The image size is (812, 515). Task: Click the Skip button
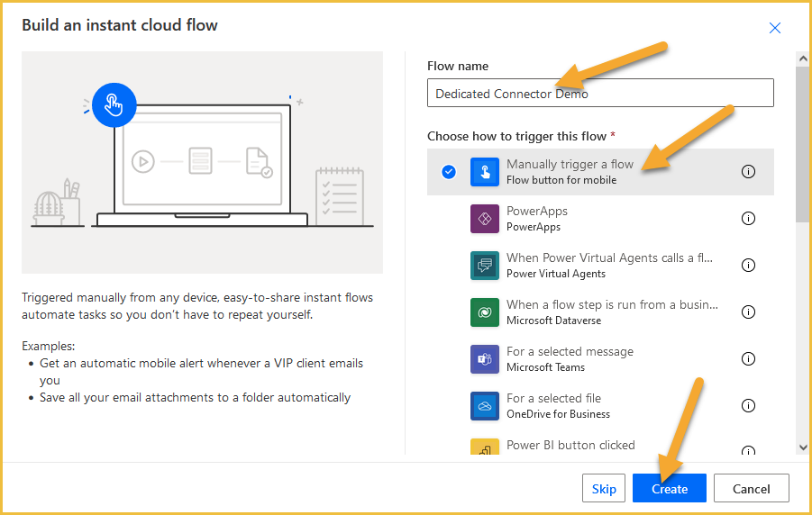pyautogui.click(x=604, y=488)
